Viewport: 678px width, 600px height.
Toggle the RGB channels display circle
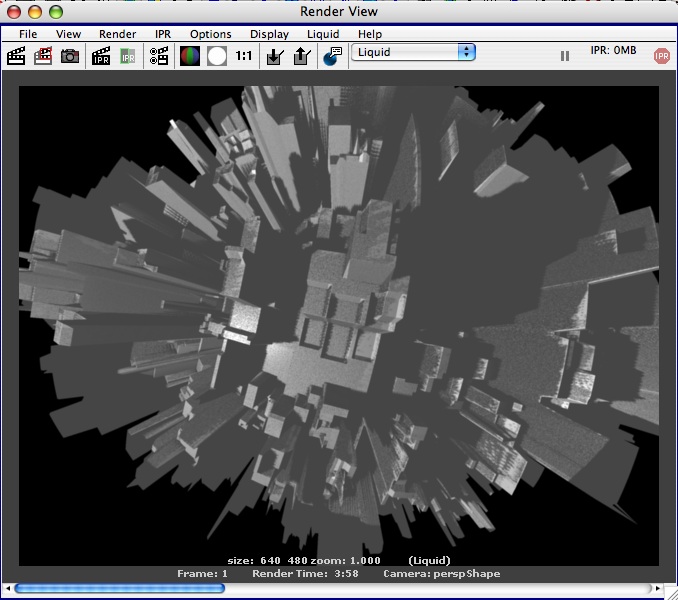tap(189, 56)
